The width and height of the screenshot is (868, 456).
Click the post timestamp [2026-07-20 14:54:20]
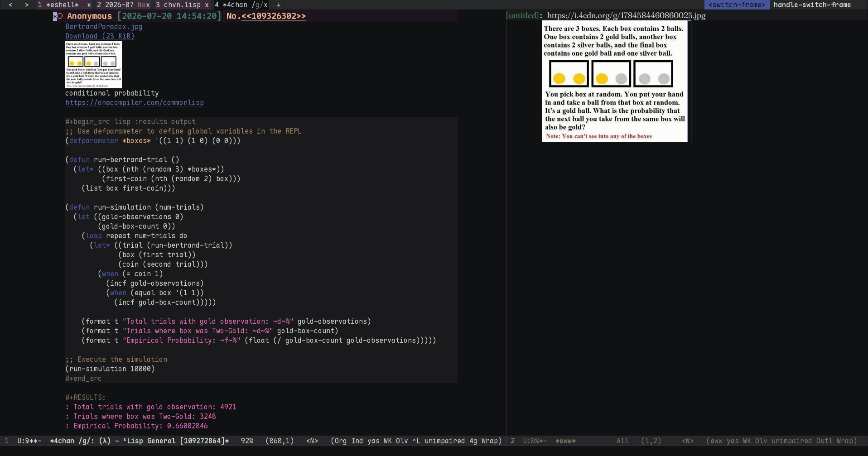click(169, 16)
